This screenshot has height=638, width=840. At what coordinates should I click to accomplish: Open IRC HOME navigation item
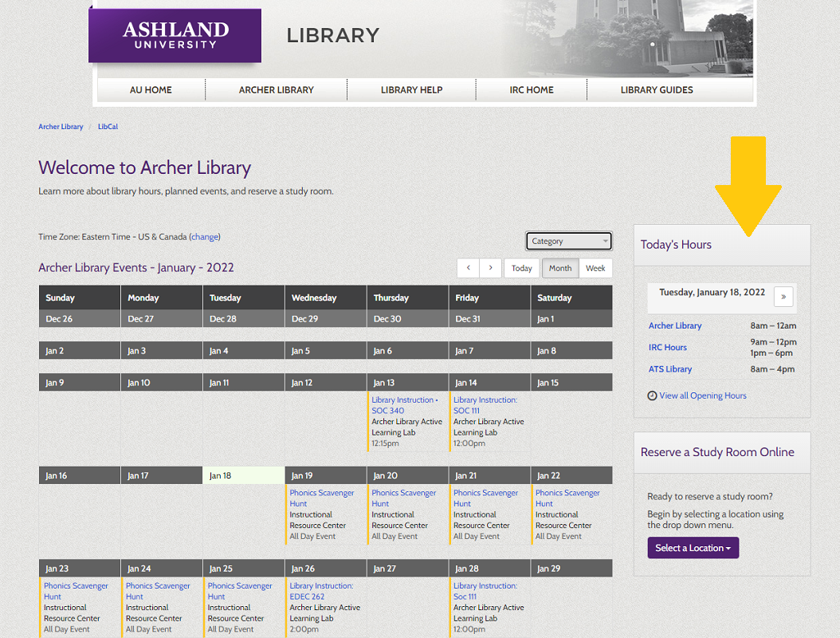click(532, 90)
